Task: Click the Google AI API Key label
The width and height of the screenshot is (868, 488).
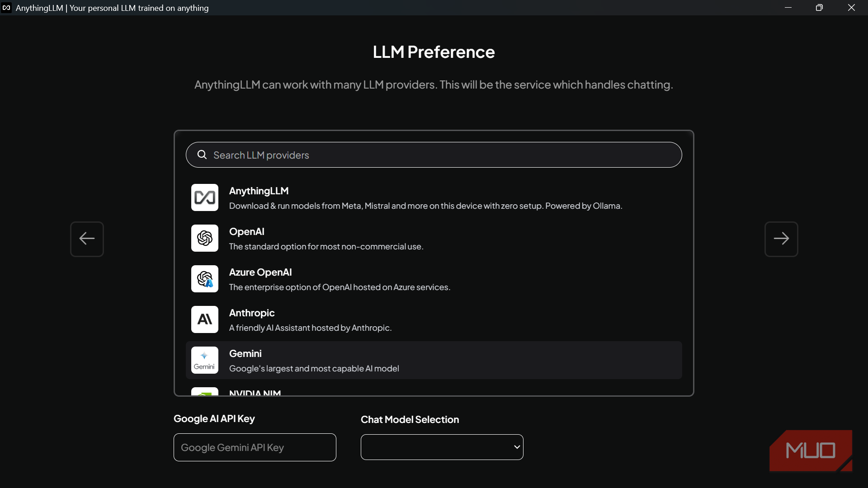Action: tap(214, 419)
